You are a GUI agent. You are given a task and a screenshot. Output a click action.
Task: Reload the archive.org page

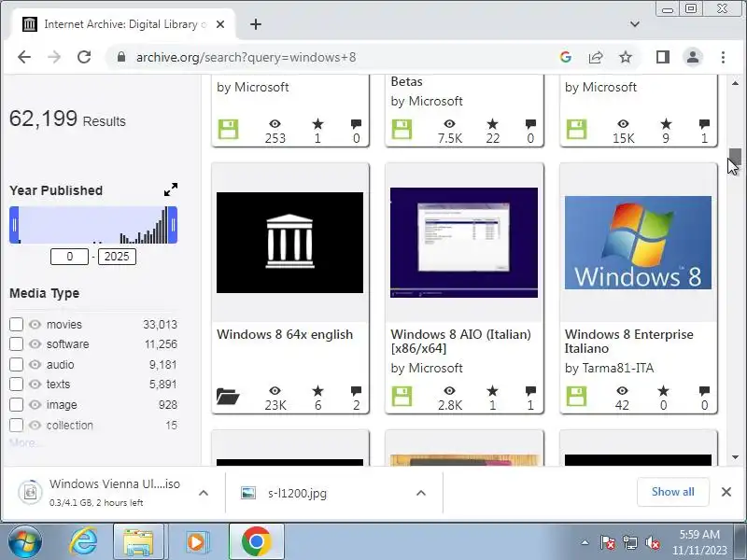pyautogui.click(x=84, y=57)
